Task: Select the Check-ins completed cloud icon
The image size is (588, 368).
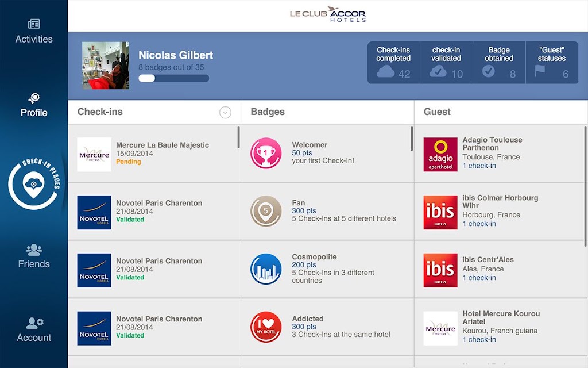Action: [x=385, y=71]
